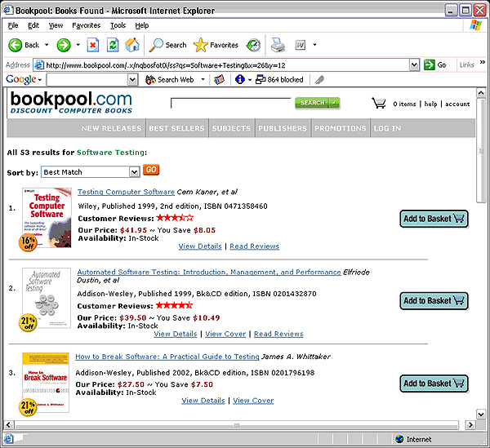Open Favorites star toolbar button
The width and height of the screenshot is (490, 448).
point(216,45)
